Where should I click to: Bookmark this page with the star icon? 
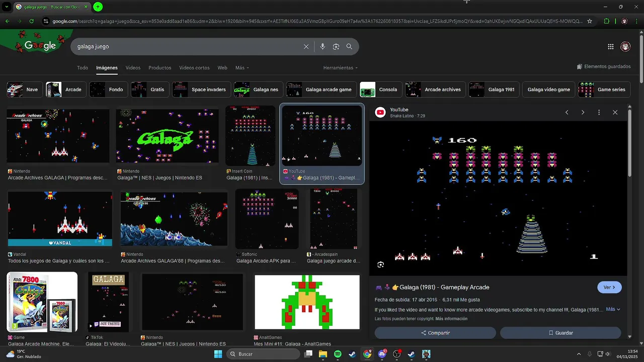coord(590,21)
